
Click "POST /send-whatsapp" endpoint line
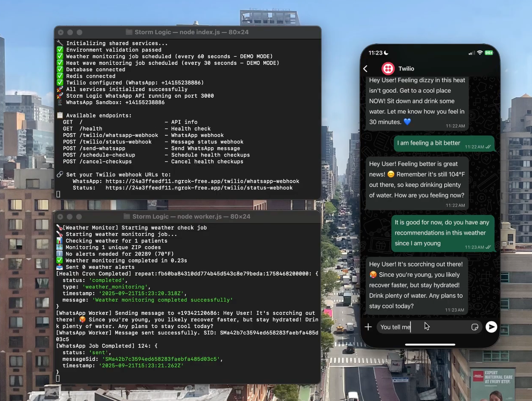151,148
